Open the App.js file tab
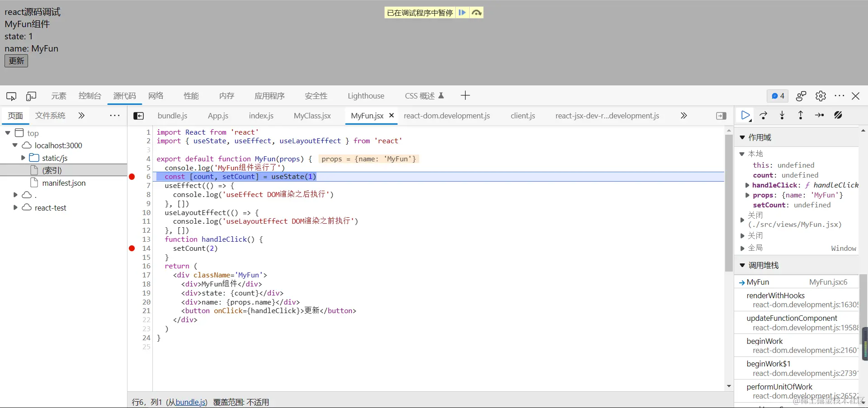The height and width of the screenshot is (408, 868). pos(218,116)
